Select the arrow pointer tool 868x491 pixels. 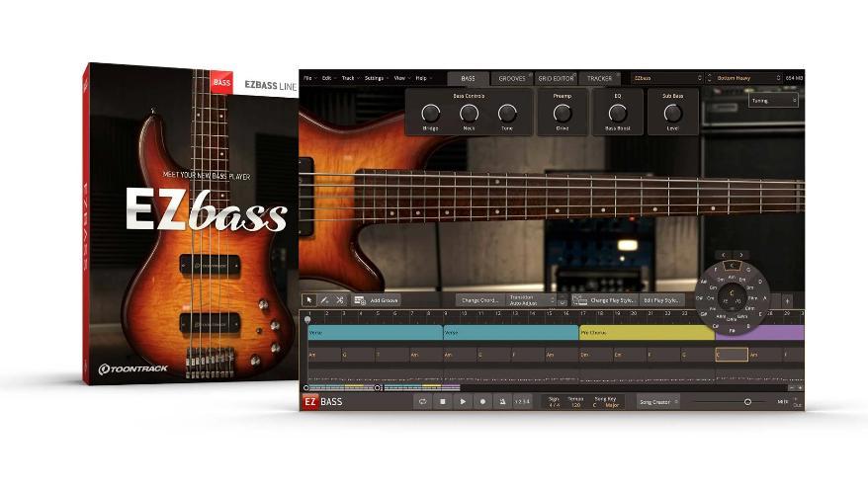(x=308, y=300)
